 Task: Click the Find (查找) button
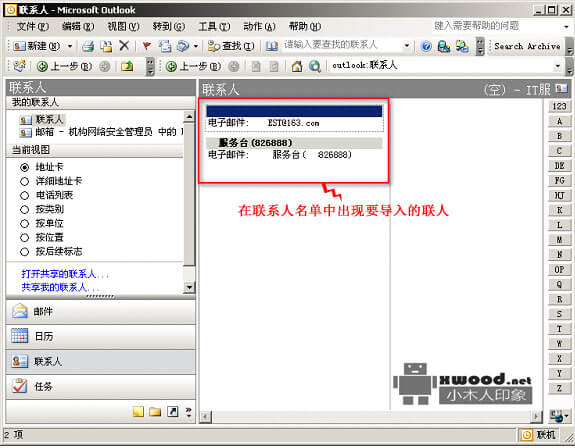[x=231, y=46]
